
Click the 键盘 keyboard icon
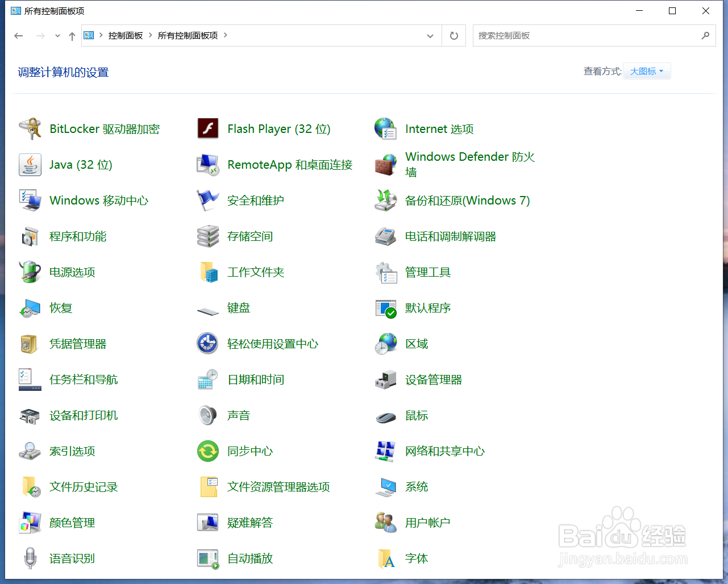(x=208, y=311)
